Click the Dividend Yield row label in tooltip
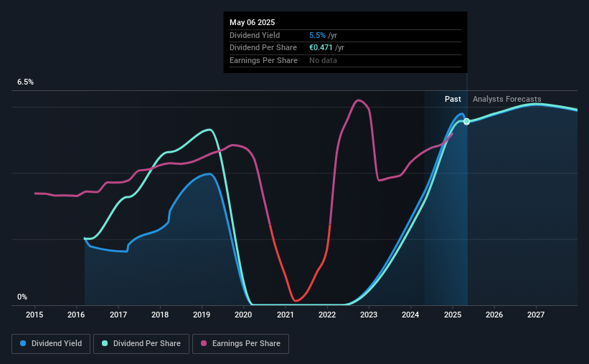The width and height of the screenshot is (589, 364). [255, 35]
